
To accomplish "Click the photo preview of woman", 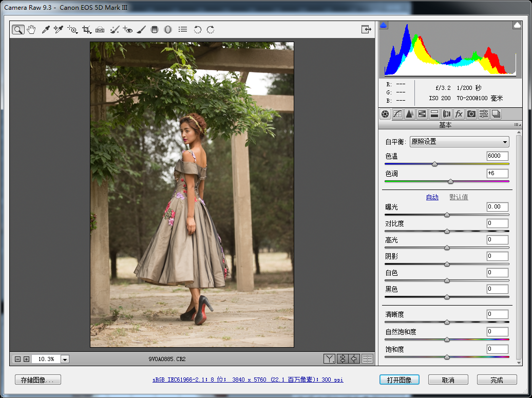I will pos(192,195).
